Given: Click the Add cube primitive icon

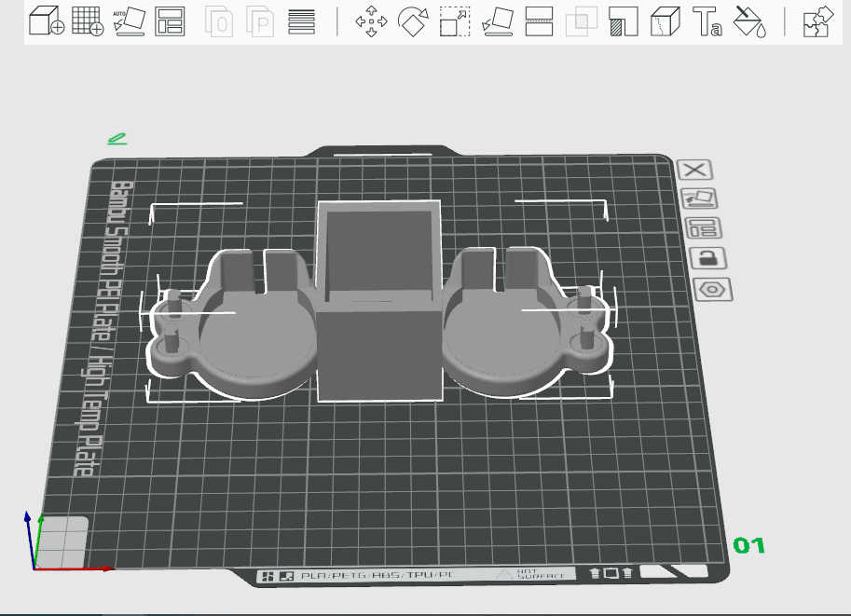Looking at the screenshot, I should 46,21.
